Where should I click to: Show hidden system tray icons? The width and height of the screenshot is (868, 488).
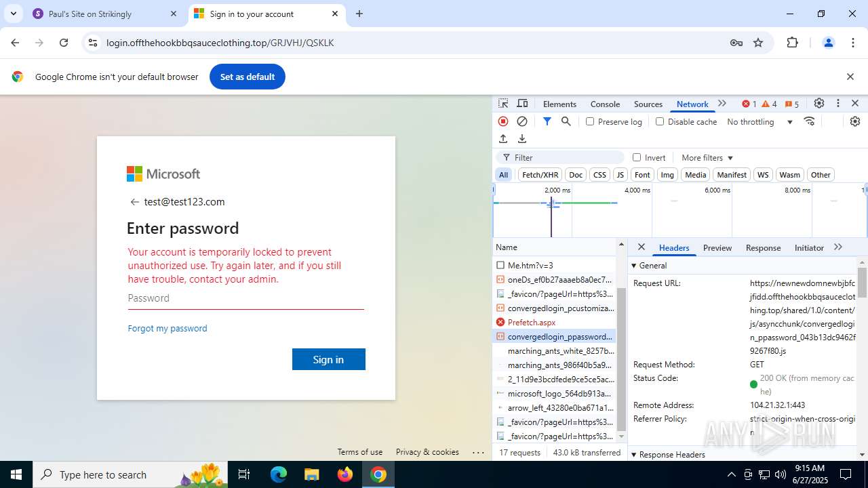coord(731,474)
